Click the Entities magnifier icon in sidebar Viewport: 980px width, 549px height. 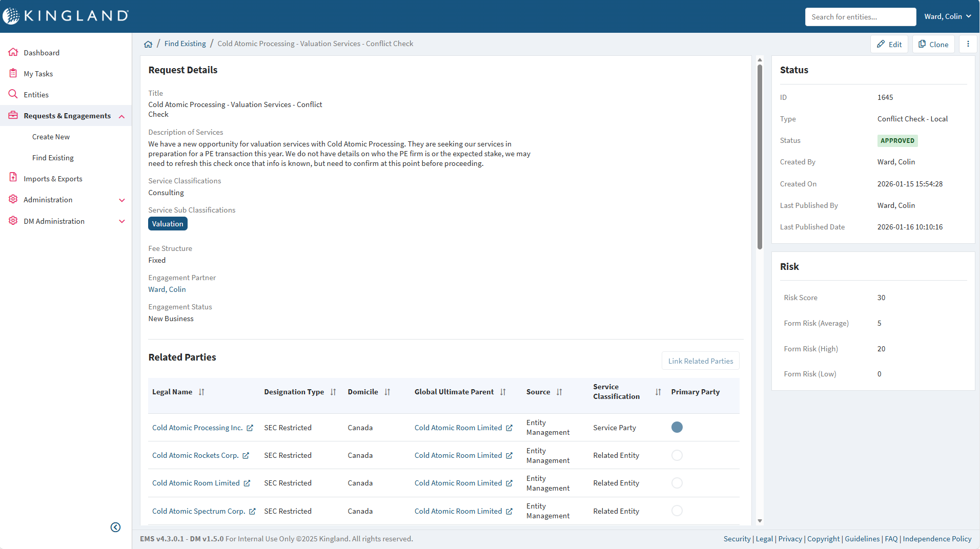[x=13, y=94]
